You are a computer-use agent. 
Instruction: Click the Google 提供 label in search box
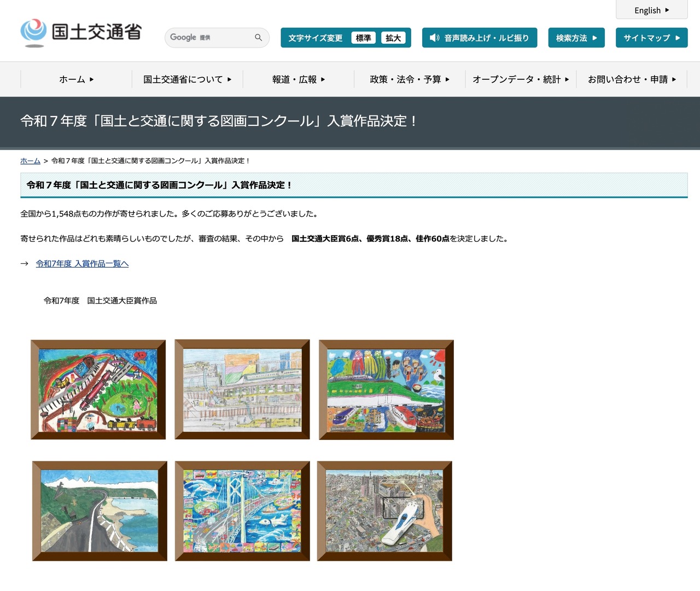click(190, 37)
